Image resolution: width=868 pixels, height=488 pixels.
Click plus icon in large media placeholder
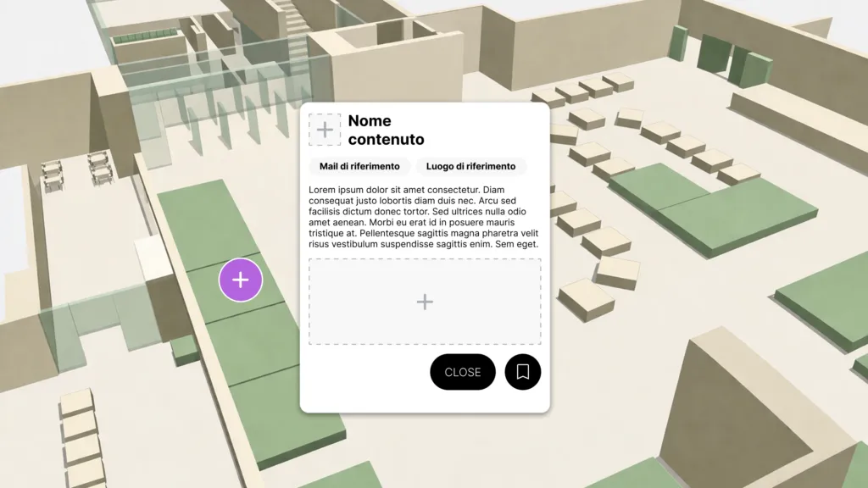pos(425,302)
